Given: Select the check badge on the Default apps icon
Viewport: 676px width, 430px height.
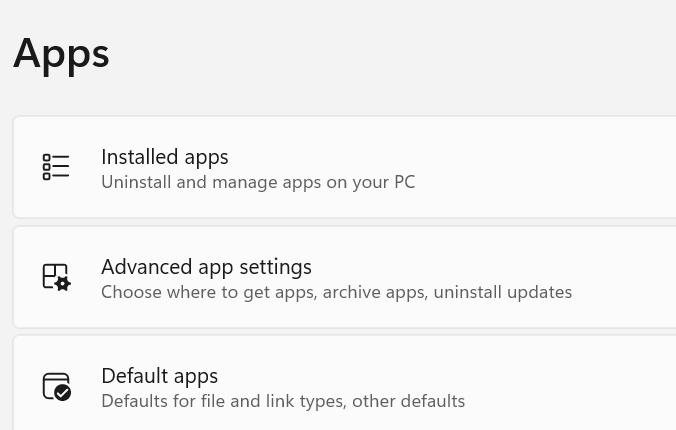Looking at the screenshot, I should pyautogui.click(x=63, y=393).
